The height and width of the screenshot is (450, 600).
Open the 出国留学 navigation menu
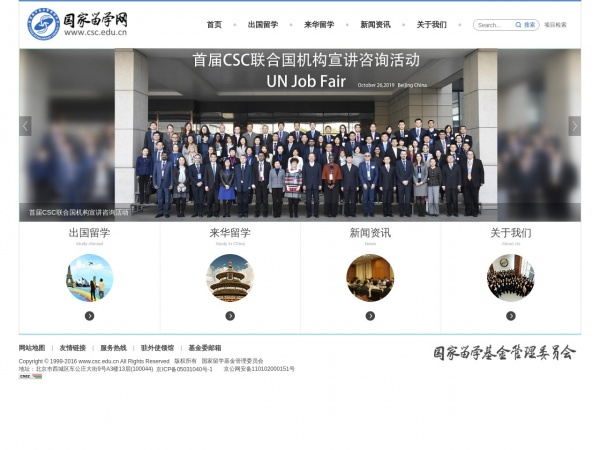click(x=263, y=24)
